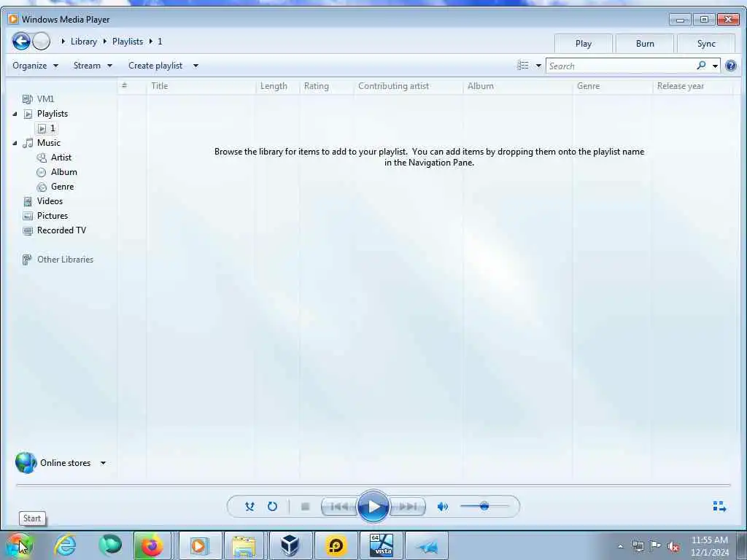The height and width of the screenshot is (560, 747).
Task: Sort by Contributing artist column header
Action: point(408,86)
